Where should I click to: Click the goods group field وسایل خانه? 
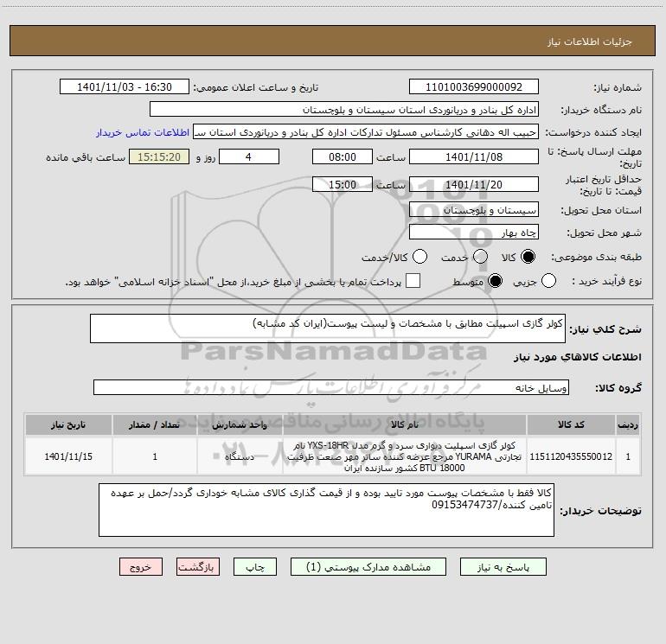click(x=331, y=387)
